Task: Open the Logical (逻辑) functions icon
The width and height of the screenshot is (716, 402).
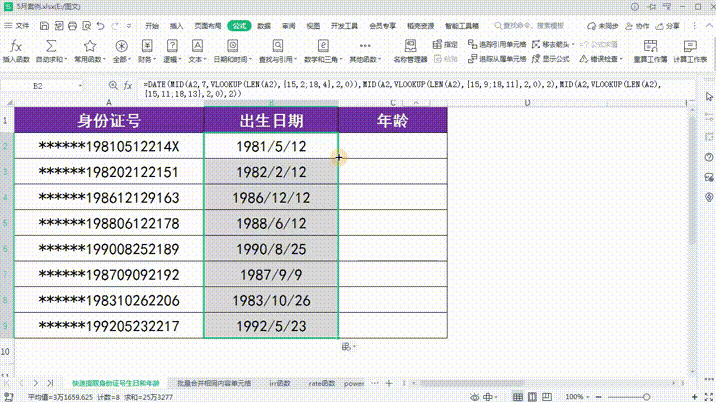Action: coord(172,46)
